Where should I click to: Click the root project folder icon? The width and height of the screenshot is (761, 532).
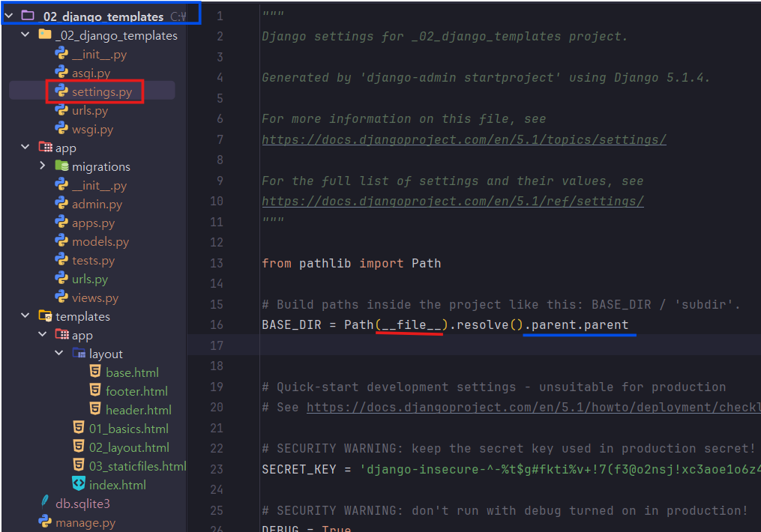(x=28, y=16)
